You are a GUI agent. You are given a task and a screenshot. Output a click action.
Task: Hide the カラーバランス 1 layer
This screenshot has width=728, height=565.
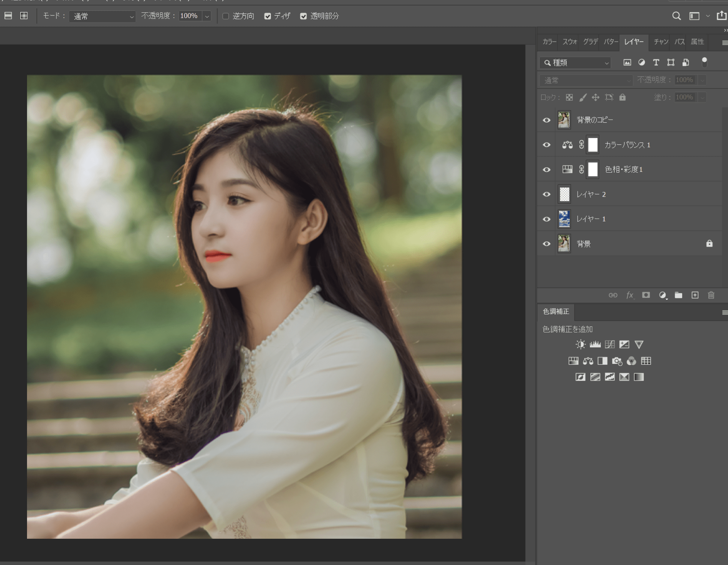pyautogui.click(x=546, y=145)
